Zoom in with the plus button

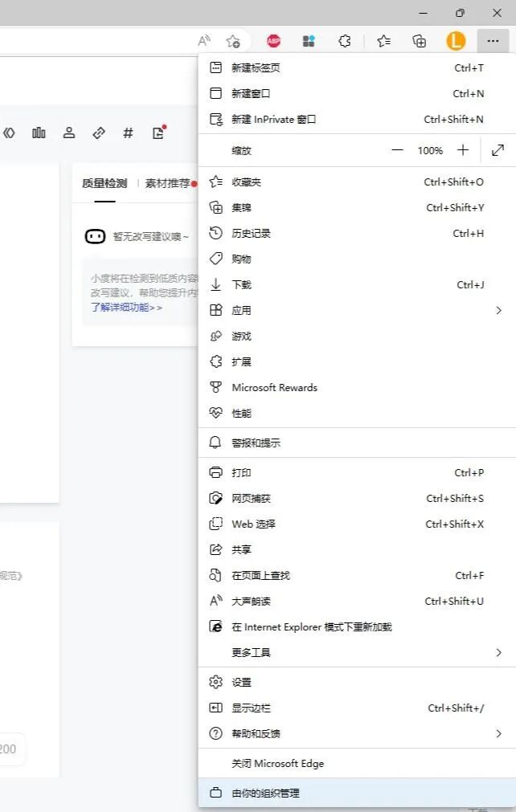(463, 150)
